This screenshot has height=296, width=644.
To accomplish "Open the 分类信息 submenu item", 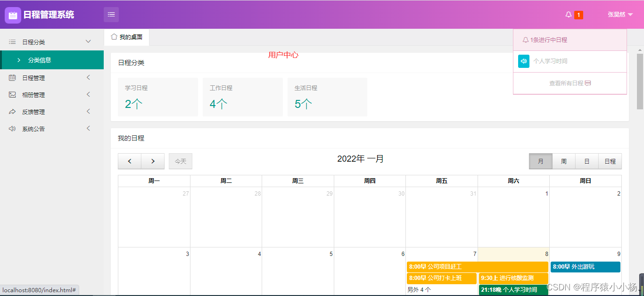I will click(52, 60).
